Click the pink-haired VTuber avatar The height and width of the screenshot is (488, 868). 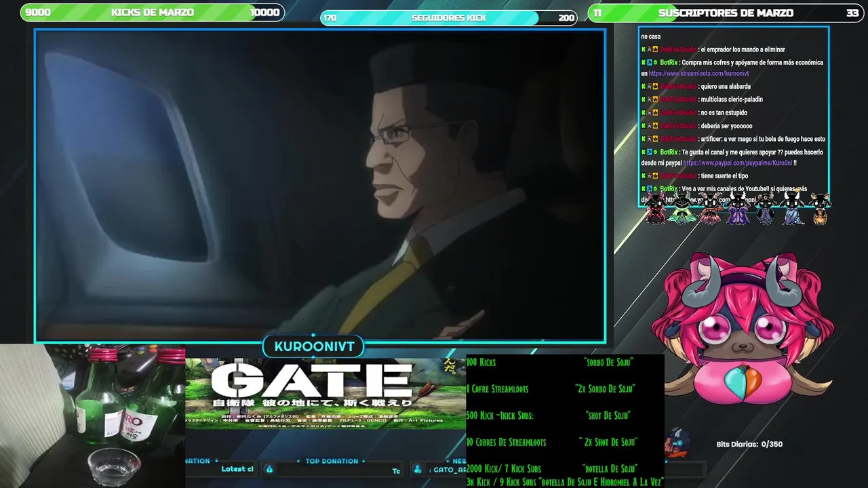coord(744,327)
